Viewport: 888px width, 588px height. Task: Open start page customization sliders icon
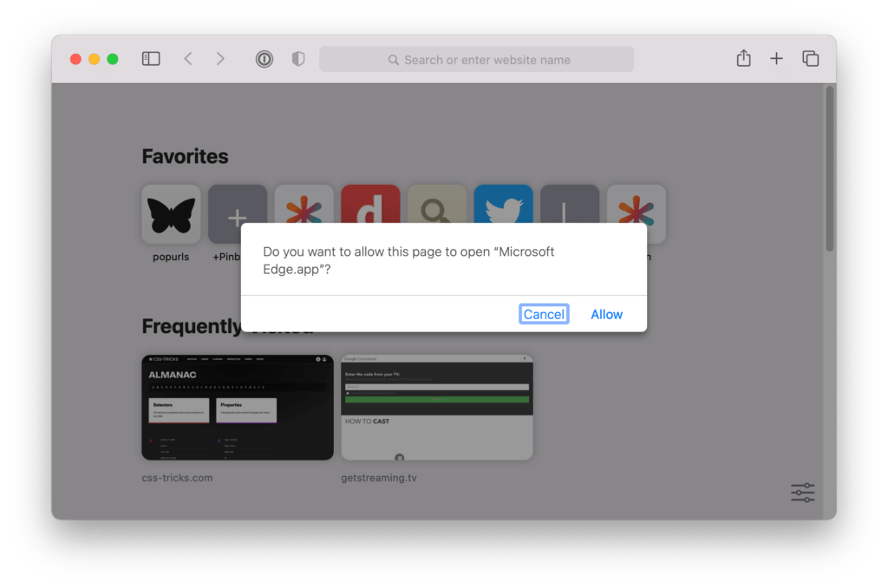pyautogui.click(x=802, y=493)
